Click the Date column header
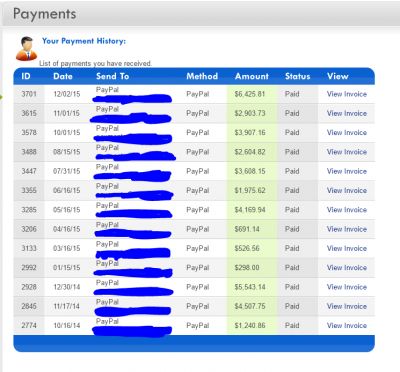This screenshot has width=400, height=372. (63, 76)
